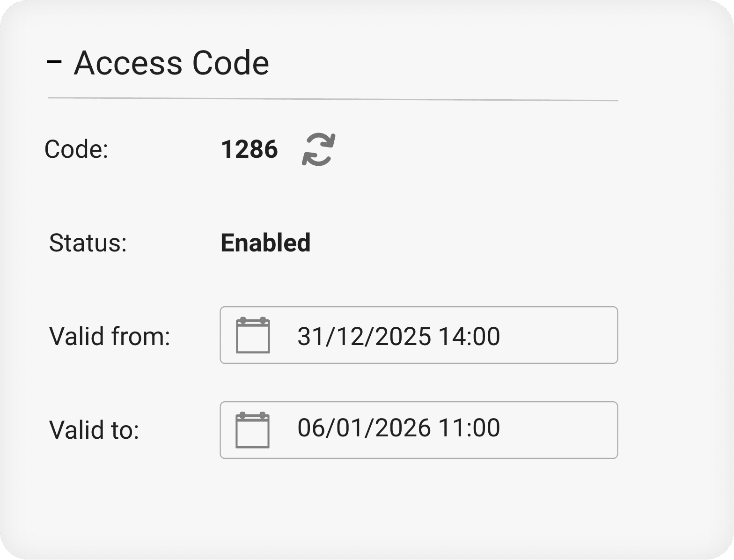734x560 pixels.
Task: Click the 31/12/2025 start date text
Action: (x=364, y=336)
